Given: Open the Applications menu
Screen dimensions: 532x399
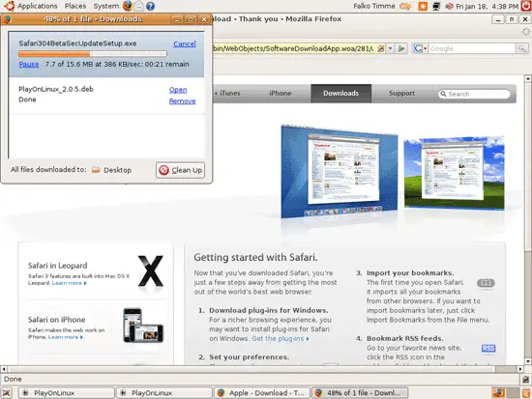Looking at the screenshot, I should pos(38,6).
